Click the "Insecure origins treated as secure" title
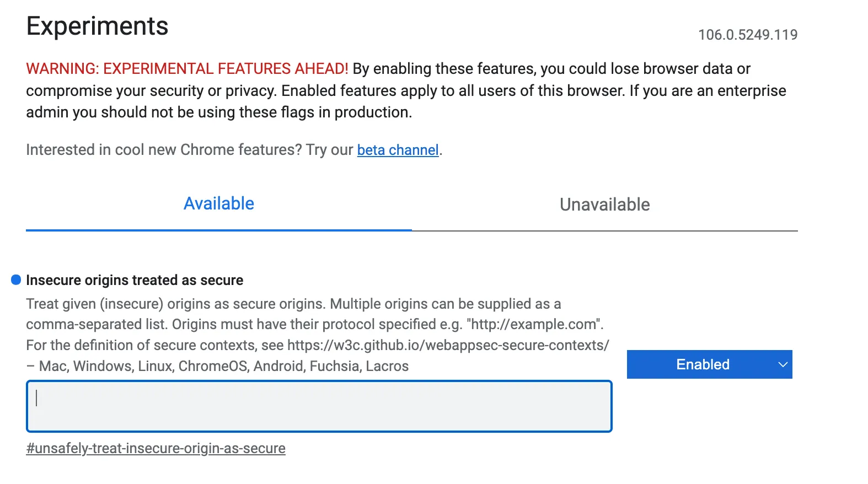 (x=135, y=280)
